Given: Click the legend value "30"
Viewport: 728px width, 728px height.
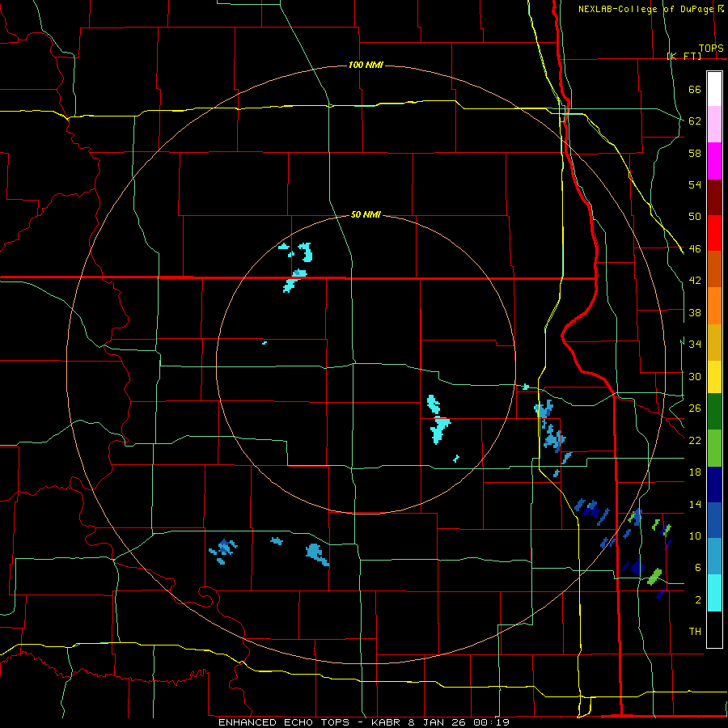Looking at the screenshot, I should point(695,376).
